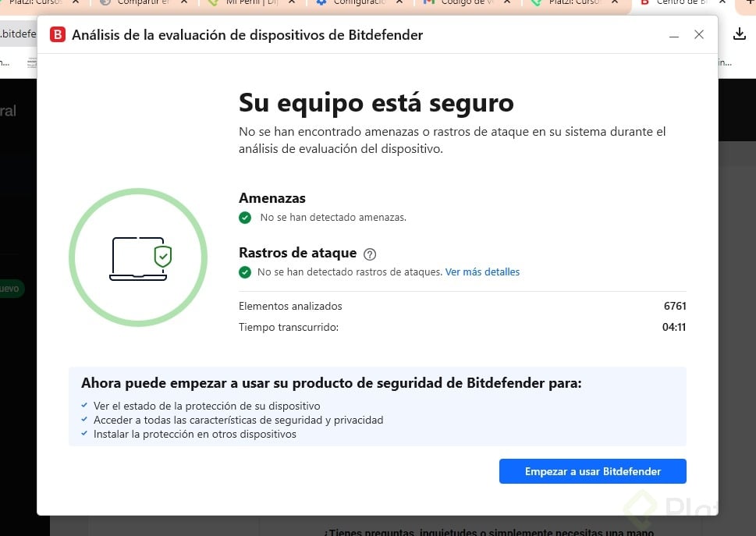756x536 pixels.
Task: Click the Amenazas section heading
Action: [272, 198]
